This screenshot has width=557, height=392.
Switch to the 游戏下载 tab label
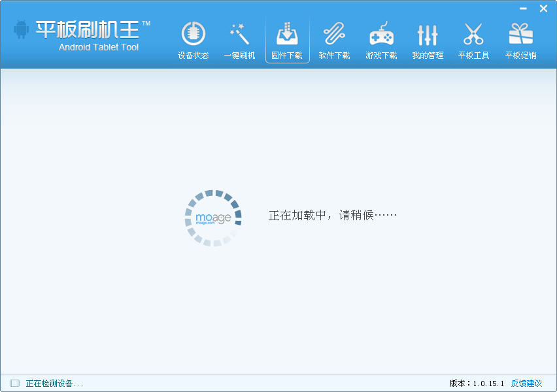click(381, 56)
